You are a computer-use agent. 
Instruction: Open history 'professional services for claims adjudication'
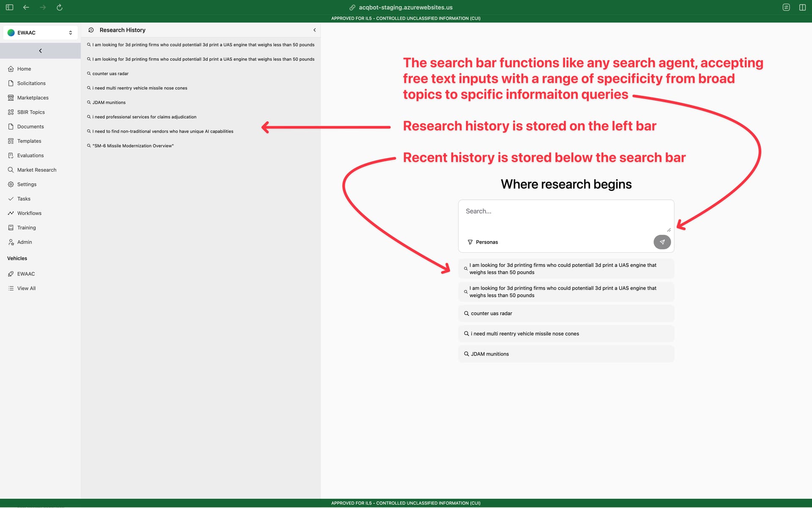pos(200,117)
